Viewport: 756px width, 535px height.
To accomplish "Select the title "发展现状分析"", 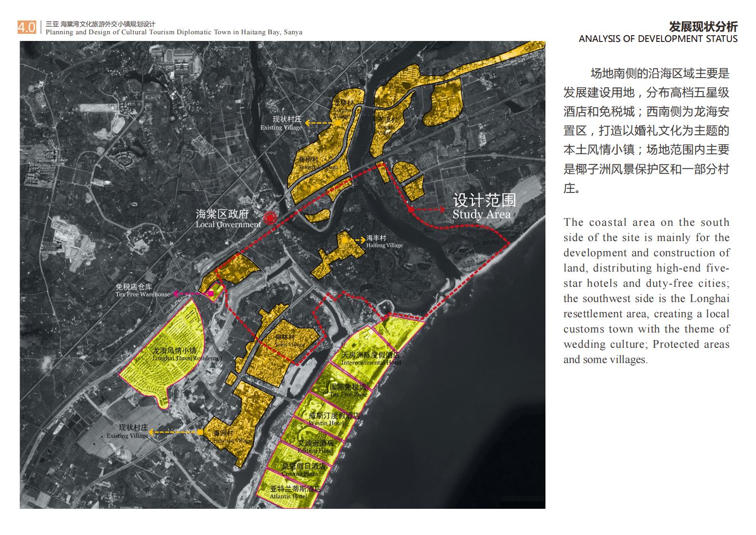I will tap(703, 26).
